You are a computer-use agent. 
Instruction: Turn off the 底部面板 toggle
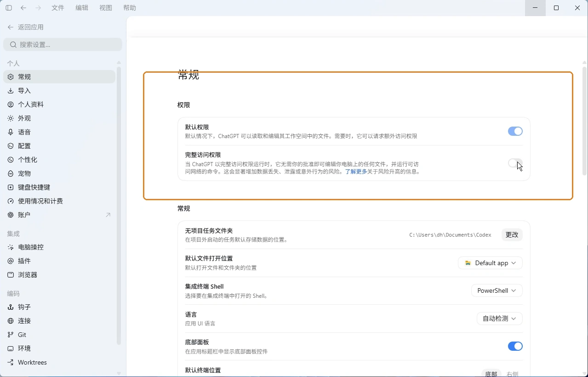pos(515,346)
